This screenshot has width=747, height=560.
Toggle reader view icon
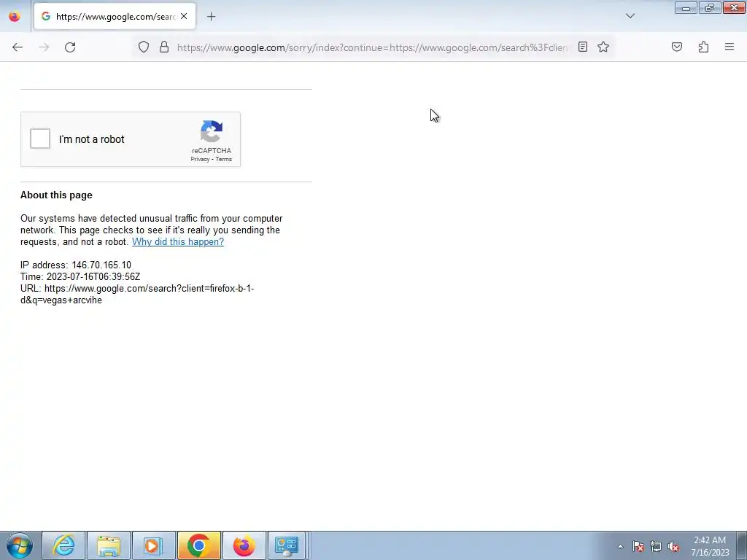[x=583, y=47]
